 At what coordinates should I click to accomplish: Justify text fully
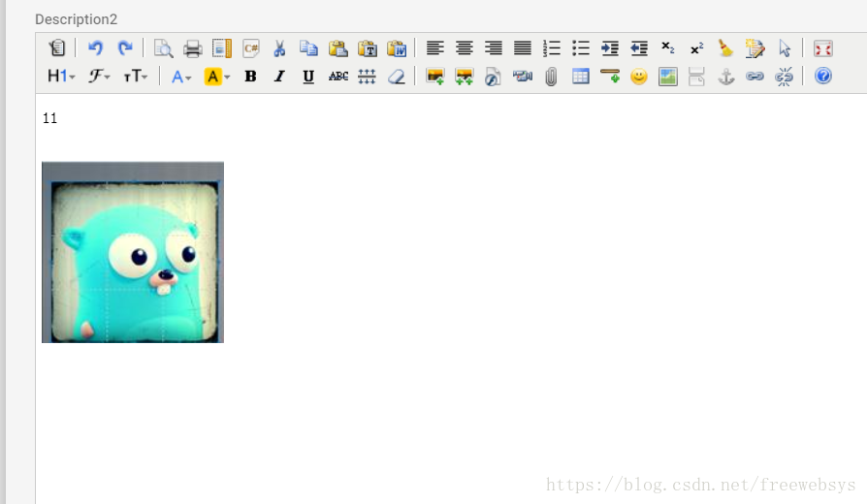click(x=523, y=48)
